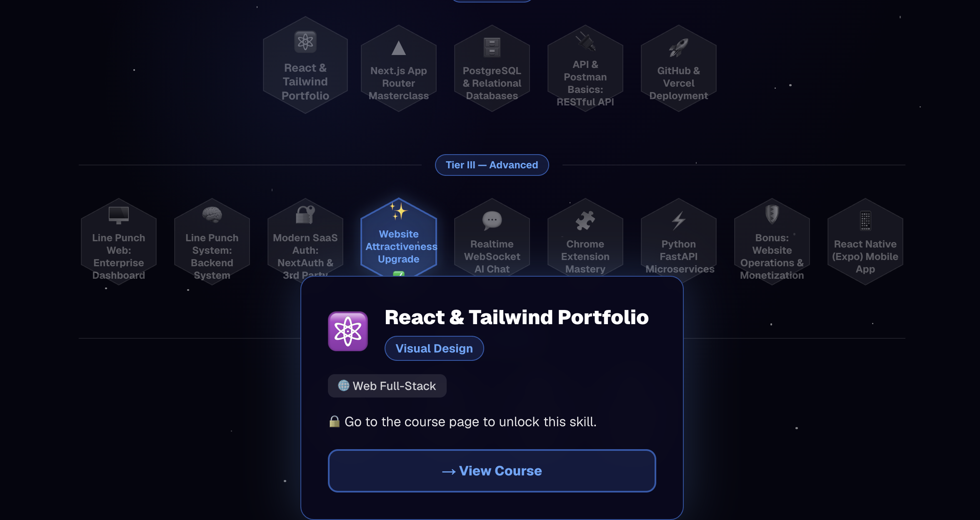Click the React Native mobile phone icon
Screen dimensions: 980x520
pos(865,220)
